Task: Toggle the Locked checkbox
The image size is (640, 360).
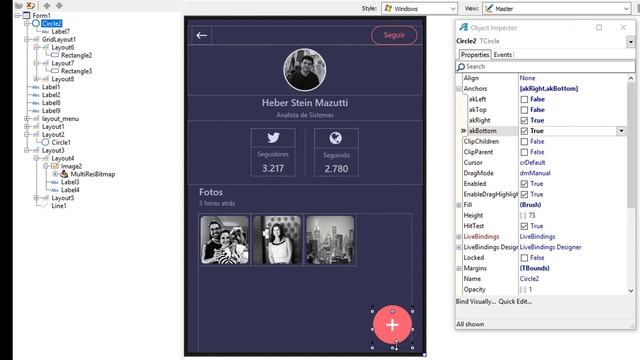Action: (x=524, y=258)
